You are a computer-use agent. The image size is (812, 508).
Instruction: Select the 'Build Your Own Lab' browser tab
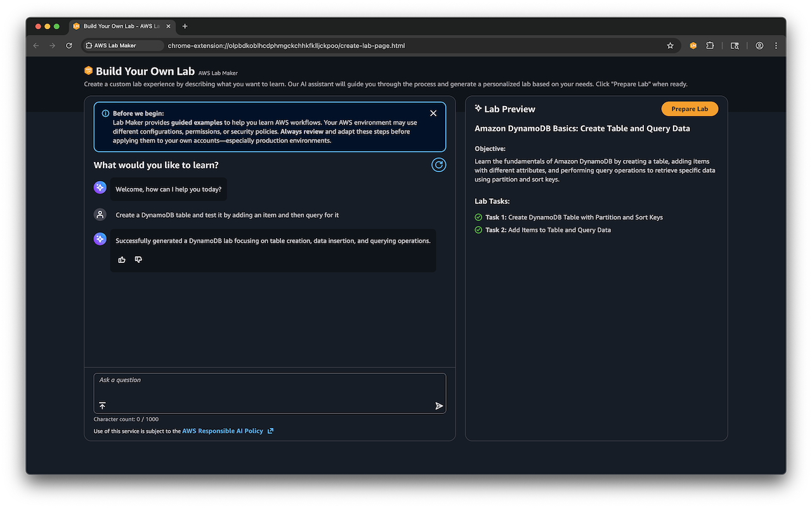click(x=122, y=26)
